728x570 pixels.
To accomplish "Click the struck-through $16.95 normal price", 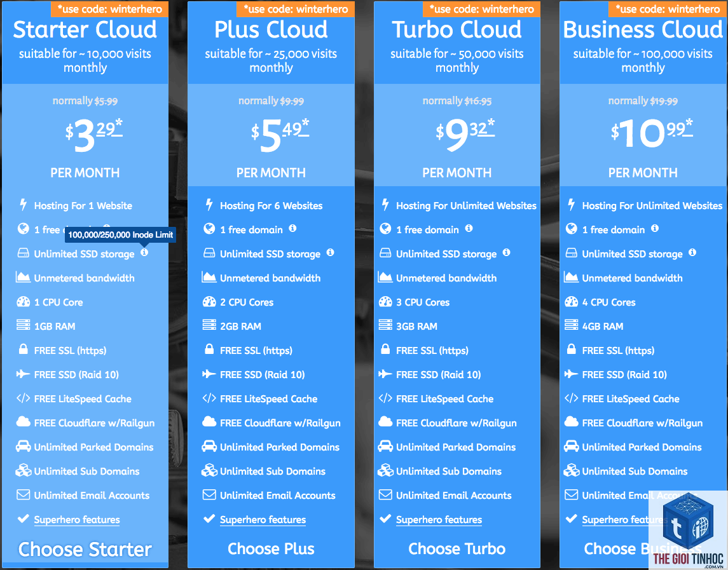I will (477, 101).
